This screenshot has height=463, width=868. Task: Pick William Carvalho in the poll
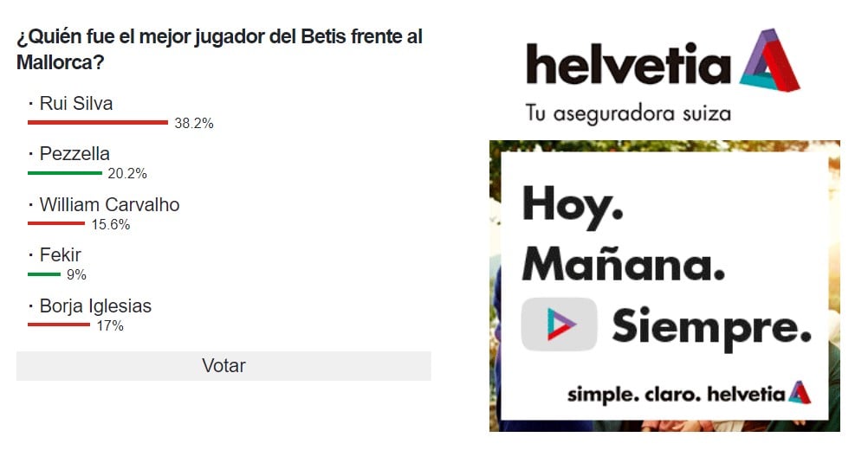(109, 205)
